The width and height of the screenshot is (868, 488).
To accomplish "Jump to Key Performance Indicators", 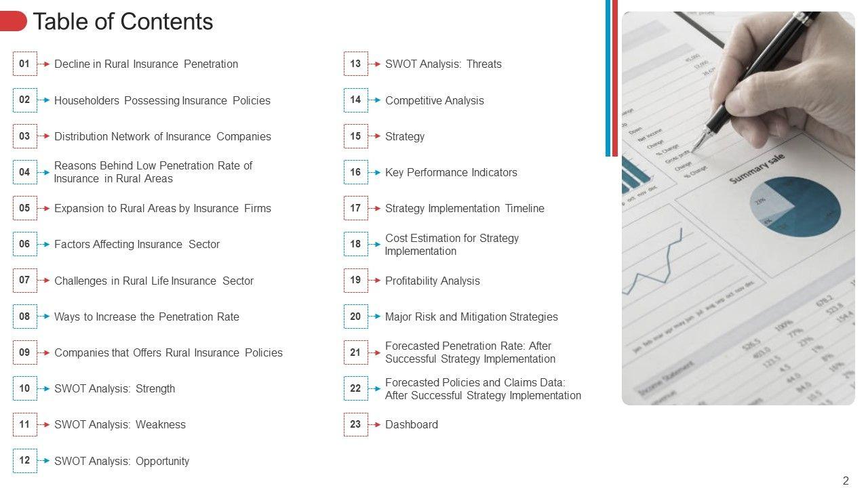I will pos(451,172).
